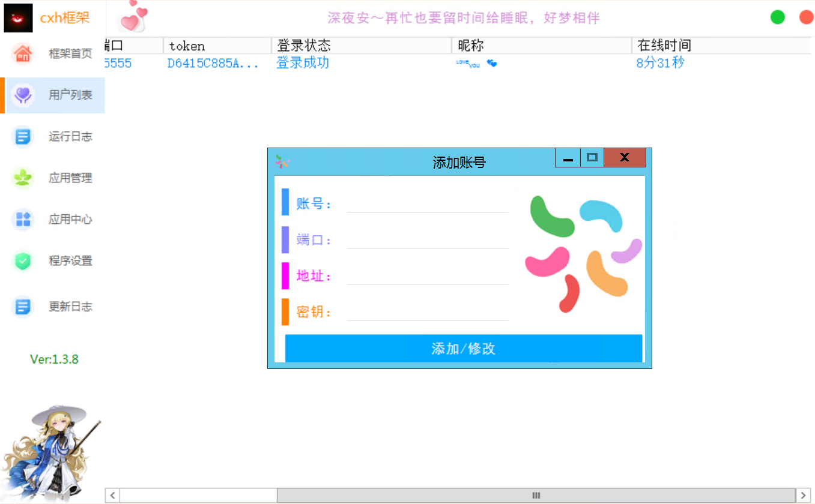Image resolution: width=815 pixels, height=504 pixels.
Task: Click the 账号 input field
Action: (x=427, y=203)
